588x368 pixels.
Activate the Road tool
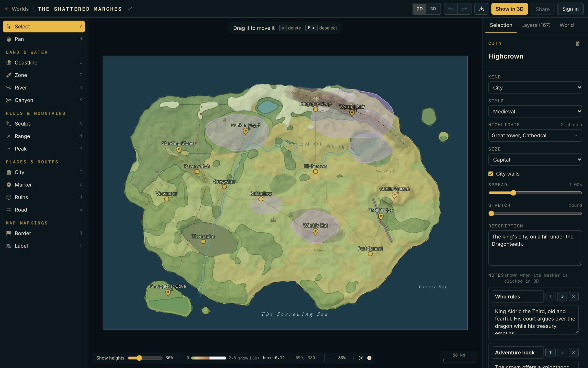[44, 210]
